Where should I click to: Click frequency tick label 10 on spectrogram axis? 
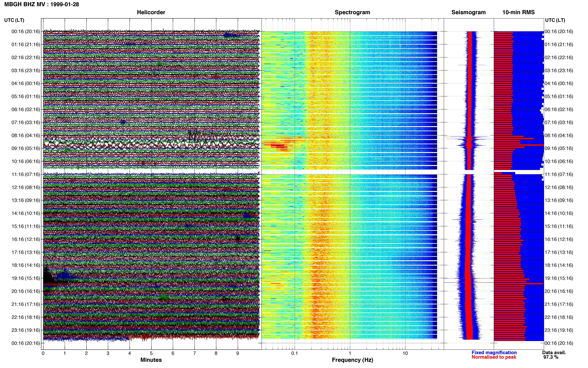click(405, 353)
